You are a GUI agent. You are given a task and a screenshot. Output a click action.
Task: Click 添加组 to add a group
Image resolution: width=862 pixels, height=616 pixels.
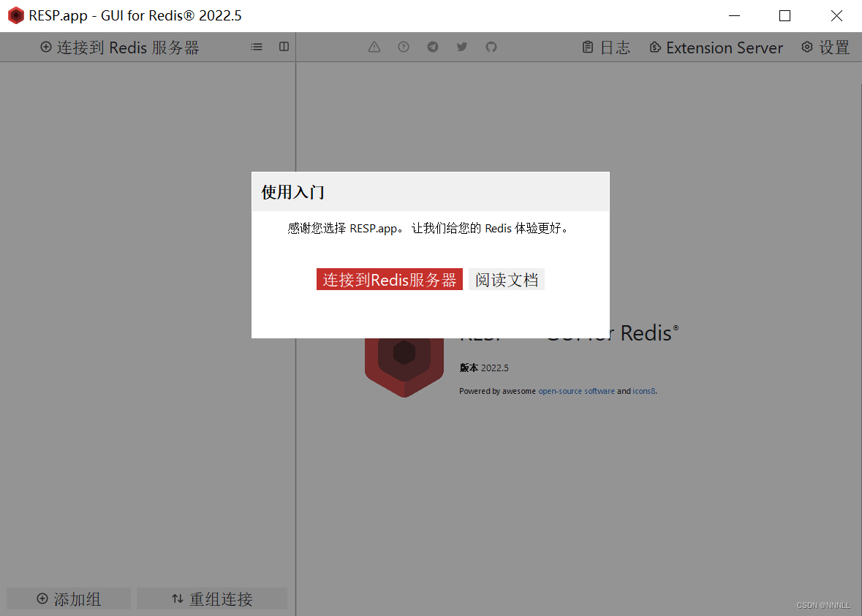point(68,598)
